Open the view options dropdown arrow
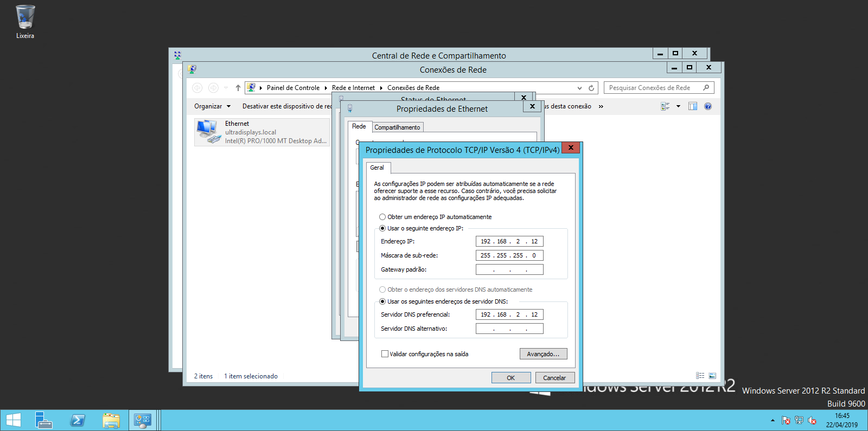This screenshot has width=868, height=431. coord(678,106)
